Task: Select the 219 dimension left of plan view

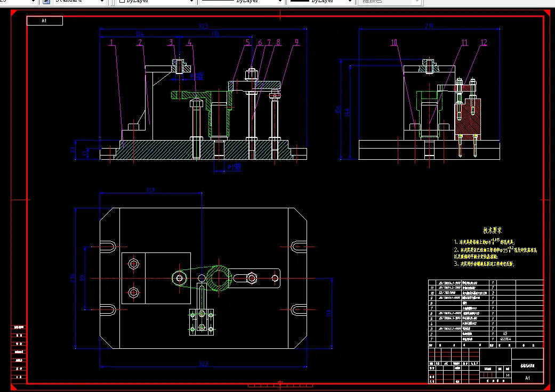Action: (73, 278)
